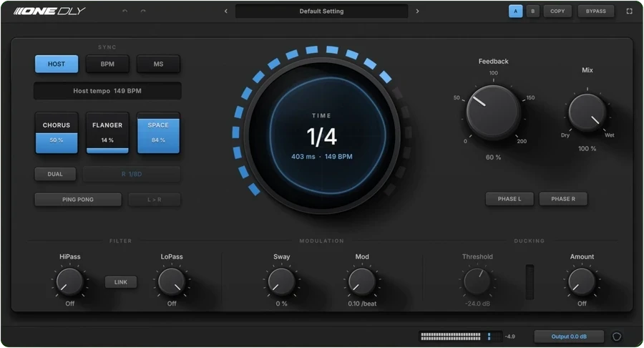The width and height of the screenshot is (644, 348).
Task: Click the LoPass Off value
Action: pyautogui.click(x=172, y=304)
